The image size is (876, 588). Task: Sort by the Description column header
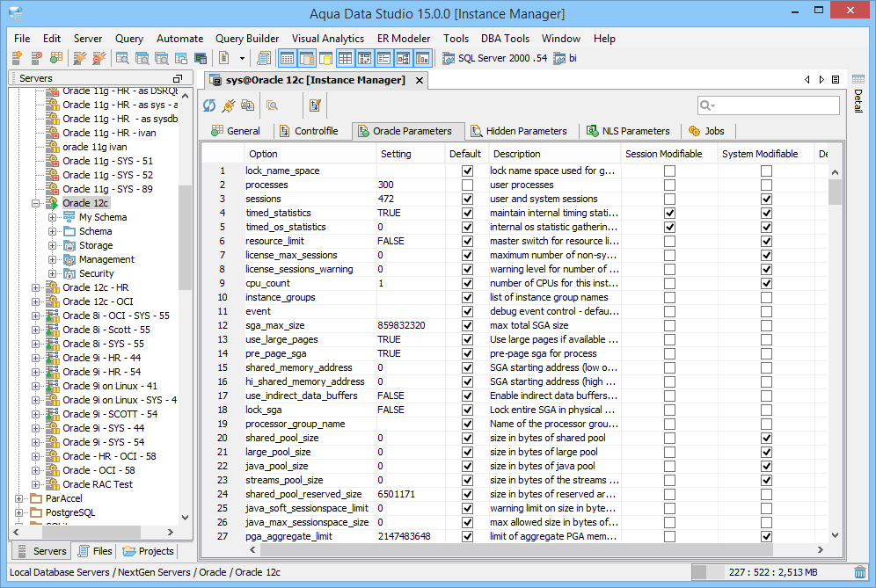554,154
